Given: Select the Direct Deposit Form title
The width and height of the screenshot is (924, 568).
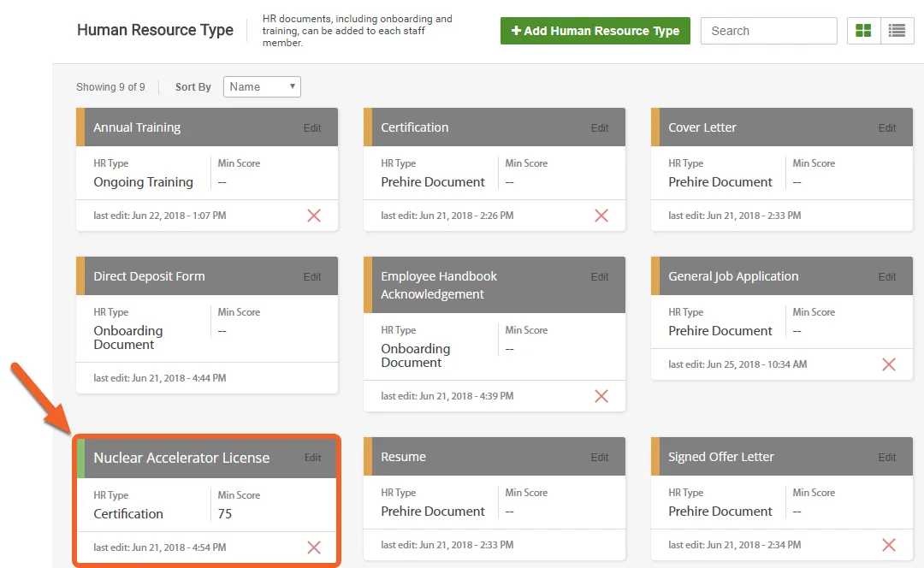Looking at the screenshot, I should (x=149, y=276).
